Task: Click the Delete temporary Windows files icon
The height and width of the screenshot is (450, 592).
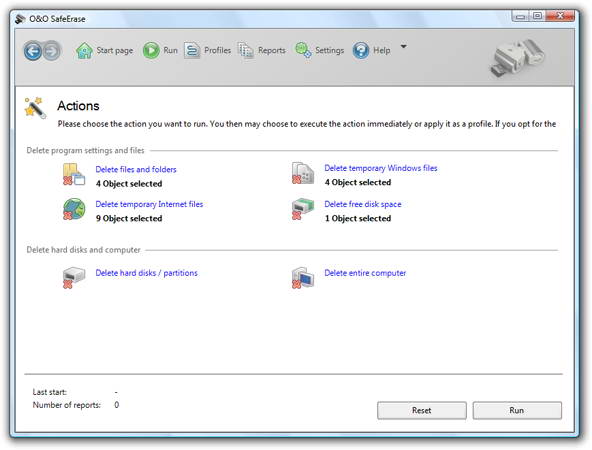Action: click(x=303, y=173)
